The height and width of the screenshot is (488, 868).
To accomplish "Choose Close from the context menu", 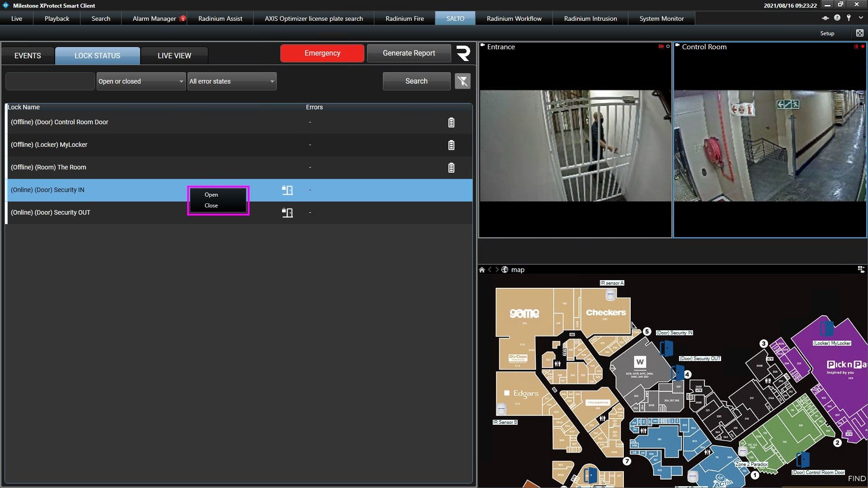I will coord(218,206).
